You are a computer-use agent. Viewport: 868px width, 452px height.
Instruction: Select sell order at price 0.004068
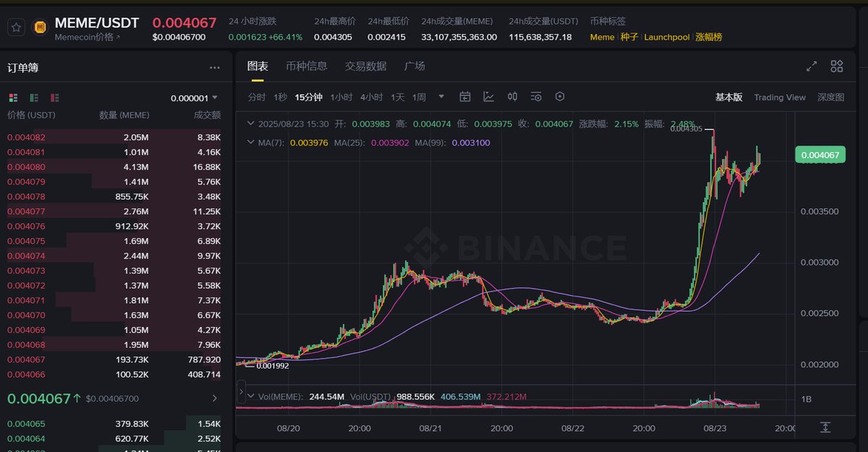(x=114, y=345)
